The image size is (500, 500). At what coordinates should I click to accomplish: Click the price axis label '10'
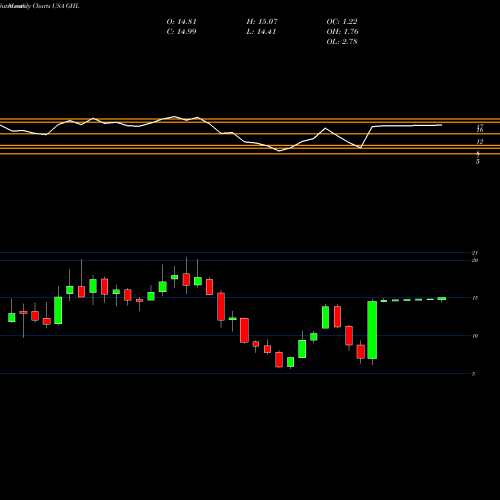[x=475, y=336]
